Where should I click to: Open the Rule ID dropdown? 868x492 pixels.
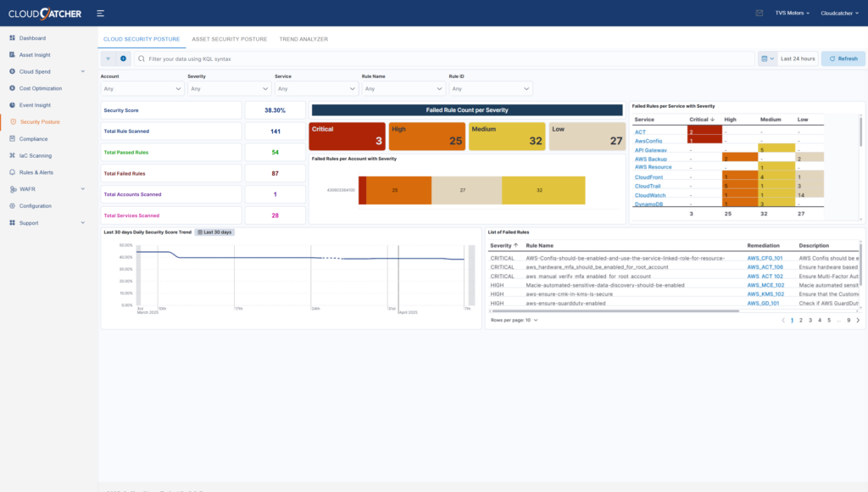tap(491, 89)
